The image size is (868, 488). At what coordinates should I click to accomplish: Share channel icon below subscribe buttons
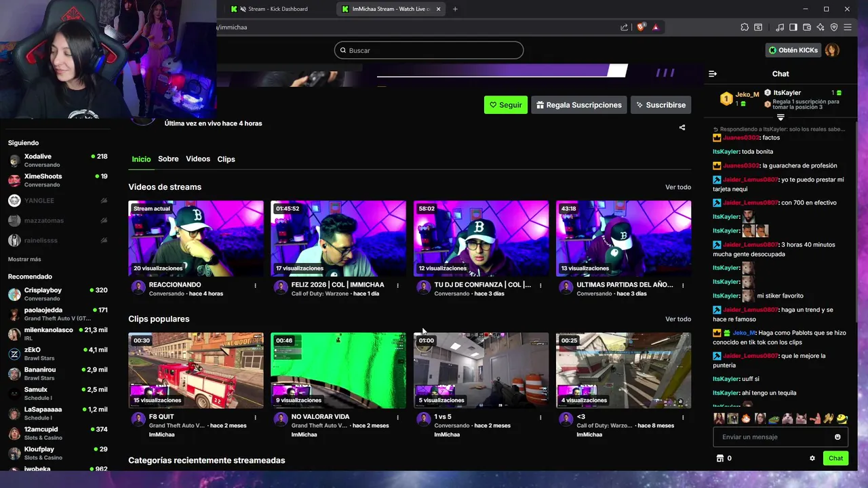[682, 127]
